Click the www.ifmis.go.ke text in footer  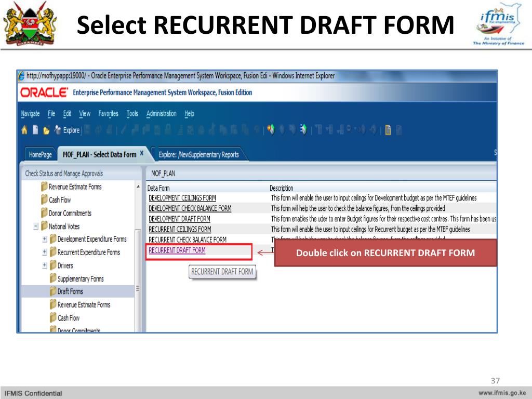point(502,393)
